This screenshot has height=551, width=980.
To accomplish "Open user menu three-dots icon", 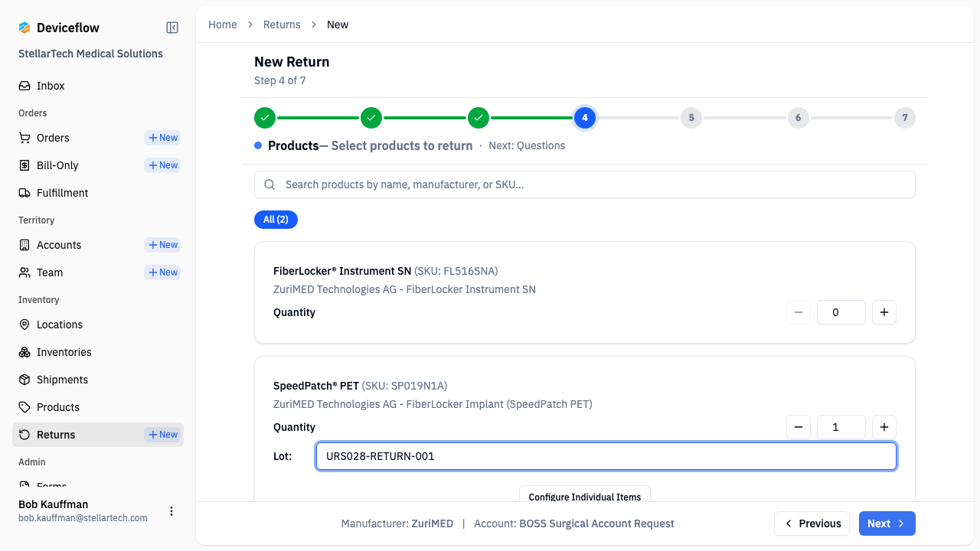I will pos(171,511).
